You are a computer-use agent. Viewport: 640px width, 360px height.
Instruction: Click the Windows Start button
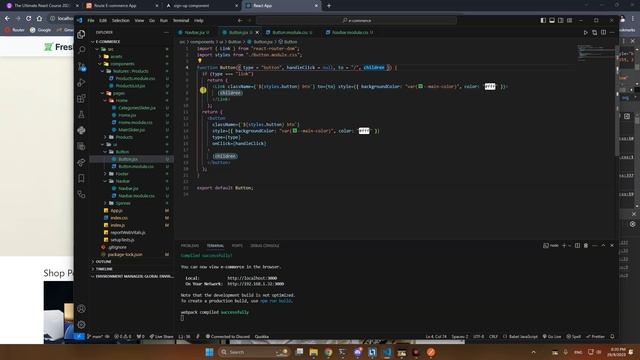click(x=209, y=352)
